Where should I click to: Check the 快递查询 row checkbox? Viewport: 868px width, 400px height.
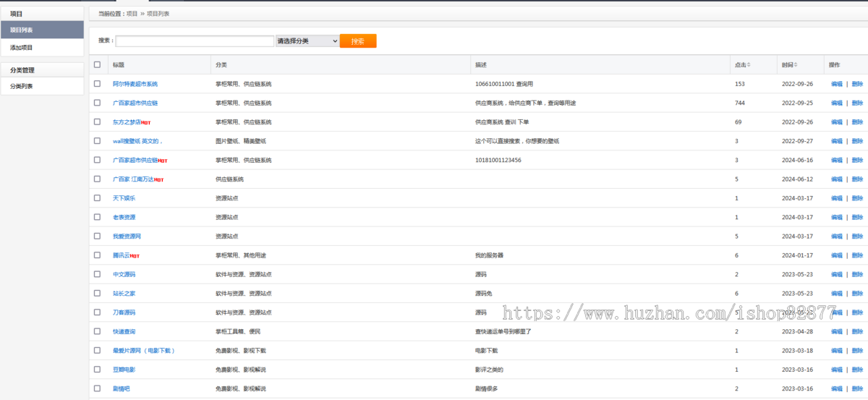(98, 331)
